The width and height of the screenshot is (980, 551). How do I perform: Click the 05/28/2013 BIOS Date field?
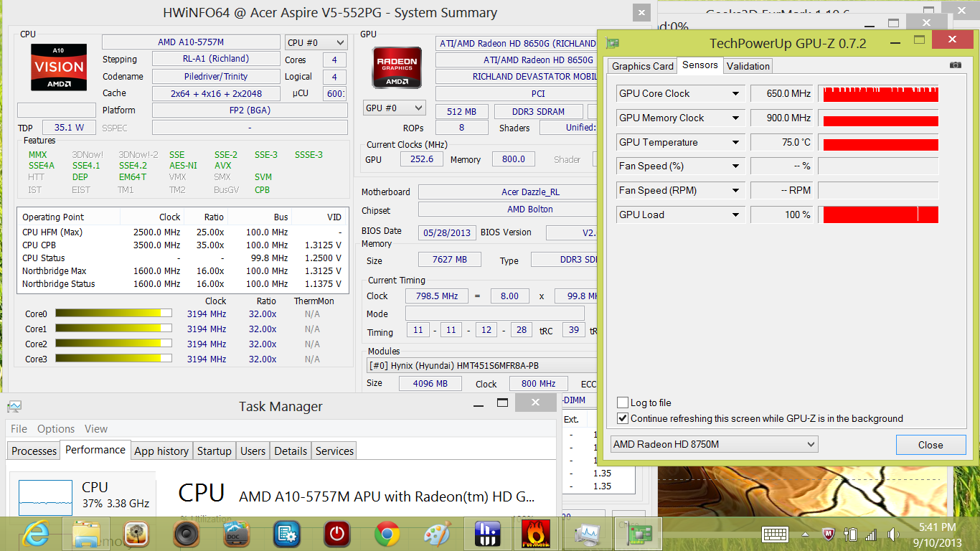[x=446, y=232]
